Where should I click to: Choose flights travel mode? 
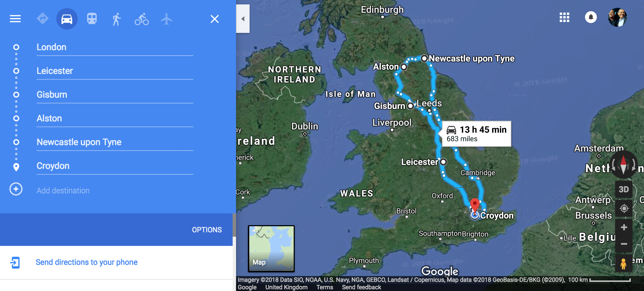pyautogui.click(x=167, y=19)
